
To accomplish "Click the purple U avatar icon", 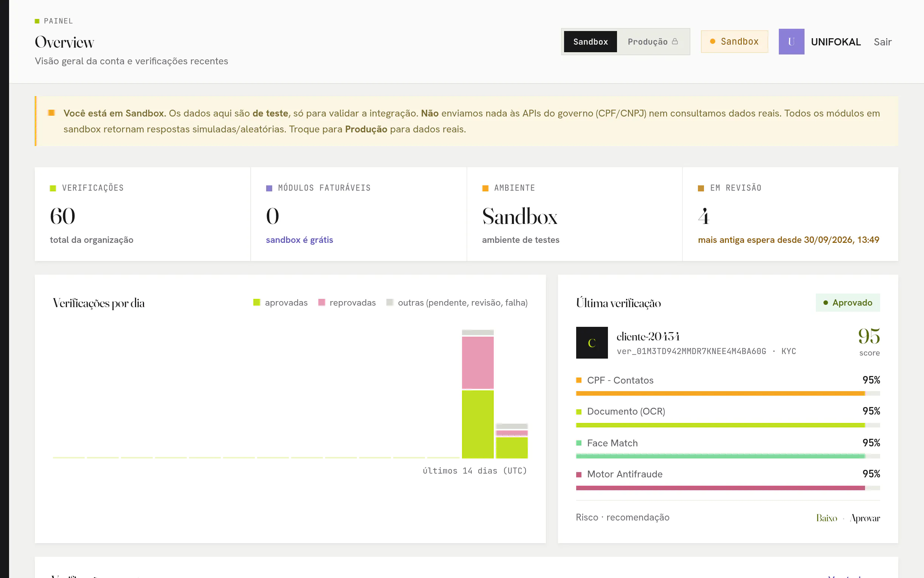I will (x=791, y=42).
